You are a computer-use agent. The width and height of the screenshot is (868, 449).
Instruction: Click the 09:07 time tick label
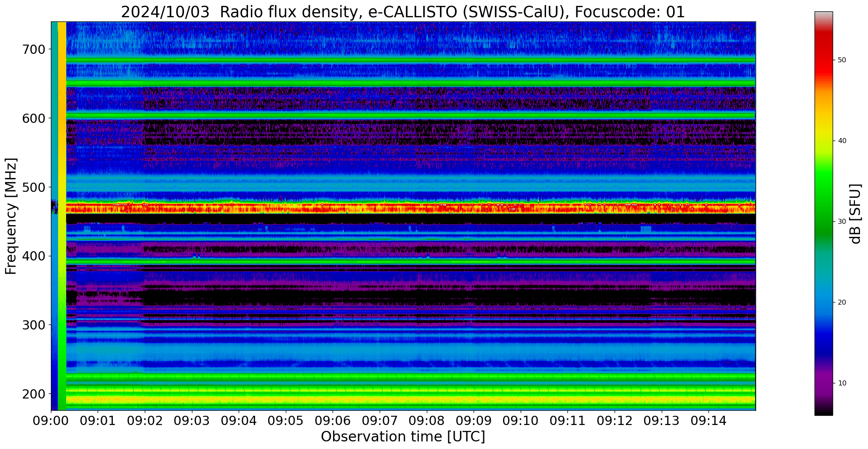(380, 421)
